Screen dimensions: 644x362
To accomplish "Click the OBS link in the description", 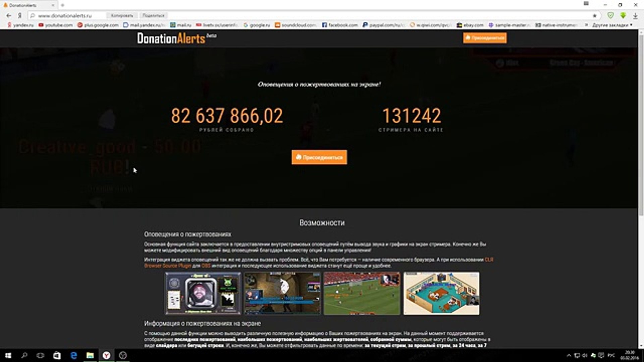I will coord(206,266).
